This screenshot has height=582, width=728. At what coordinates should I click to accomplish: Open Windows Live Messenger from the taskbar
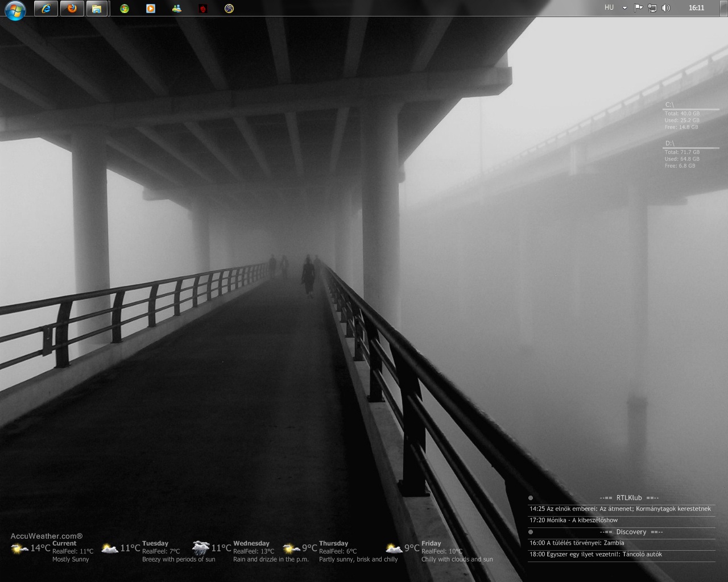(177, 9)
